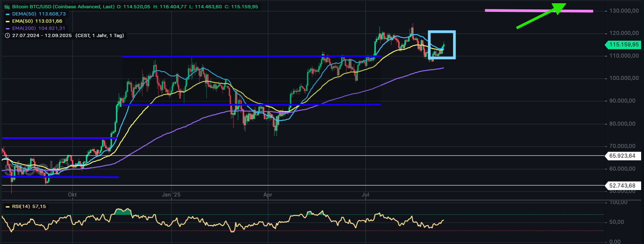The height and width of the screenshot is (244, 644).
Task: Click the EMA(200) purple legend marker
Action: point(8,28)
